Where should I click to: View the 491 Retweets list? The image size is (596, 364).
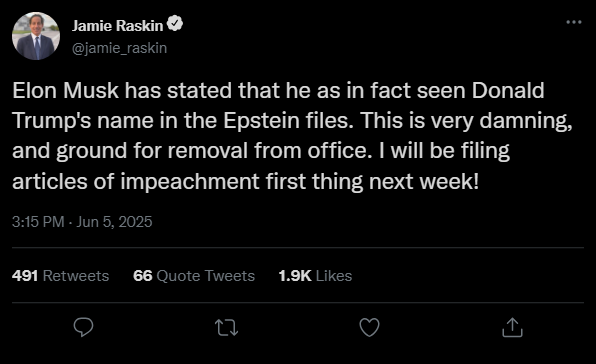[x=60, y=275]
